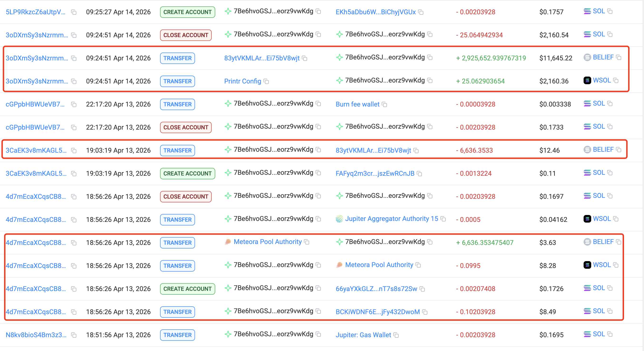This screenshot has width=644, height=351.
Task: Open the Burn fee wallet account
Action: tap(357, 104)
